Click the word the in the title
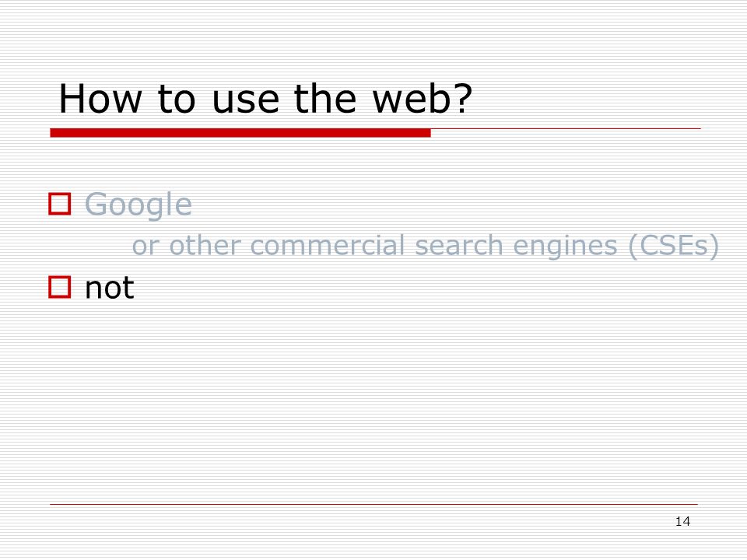Image resolution: width=747 pixels, height=560 pixels. pyautogui.click(x=325, y=99)
